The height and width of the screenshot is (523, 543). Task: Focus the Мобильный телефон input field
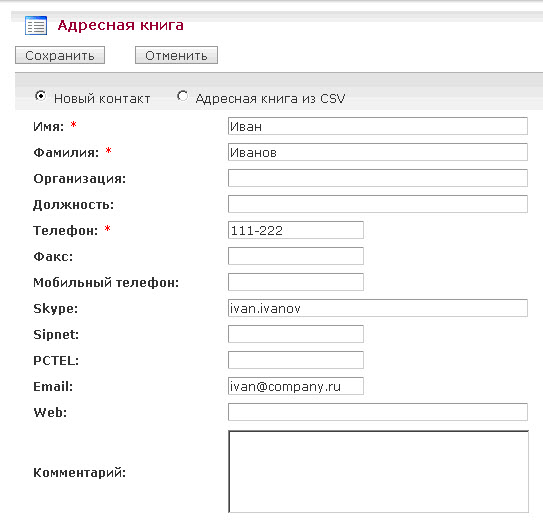(296, 282)
